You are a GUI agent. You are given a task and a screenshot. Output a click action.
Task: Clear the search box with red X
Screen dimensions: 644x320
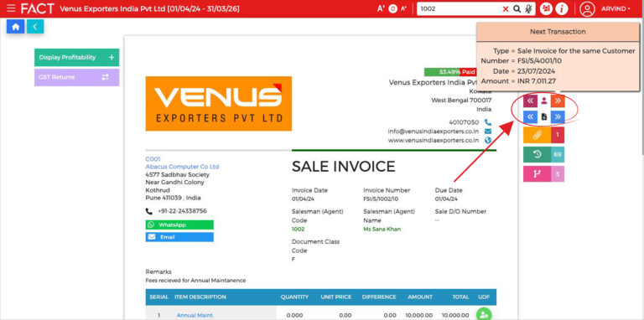pos(506,9)
